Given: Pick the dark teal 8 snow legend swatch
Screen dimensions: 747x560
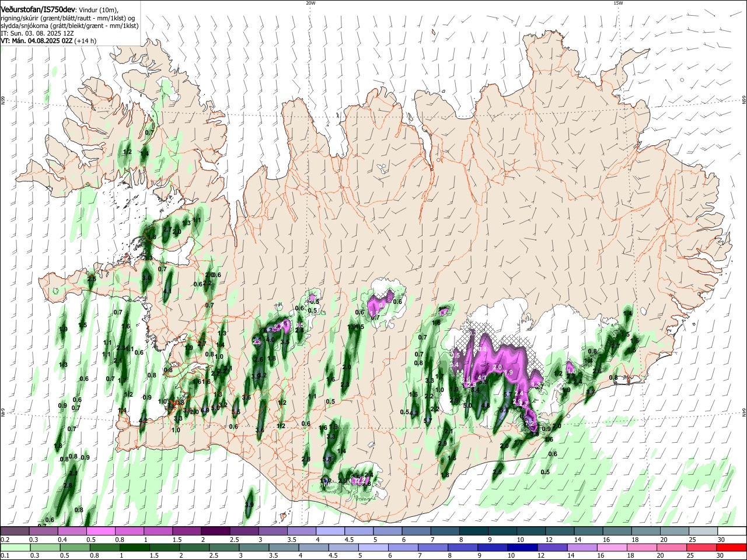Looking at the screenshot, I should click(474, 531).
